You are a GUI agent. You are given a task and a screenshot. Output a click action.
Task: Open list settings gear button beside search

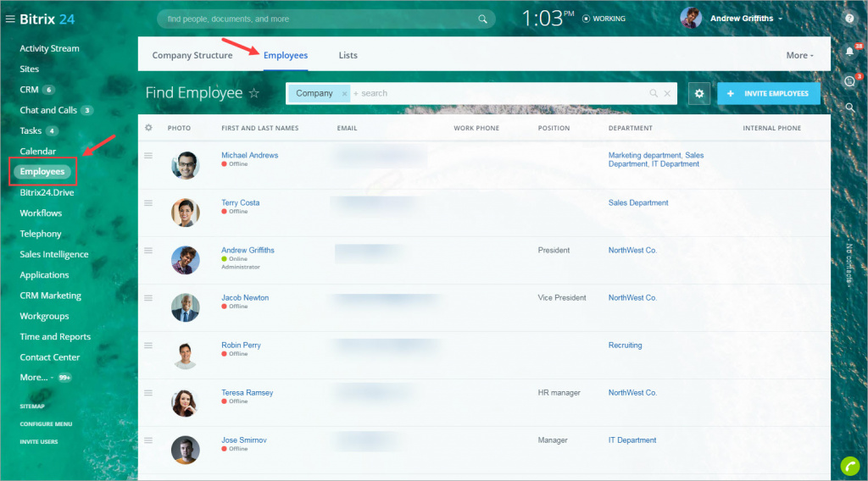pyautogui.click(x=699, y=93)
